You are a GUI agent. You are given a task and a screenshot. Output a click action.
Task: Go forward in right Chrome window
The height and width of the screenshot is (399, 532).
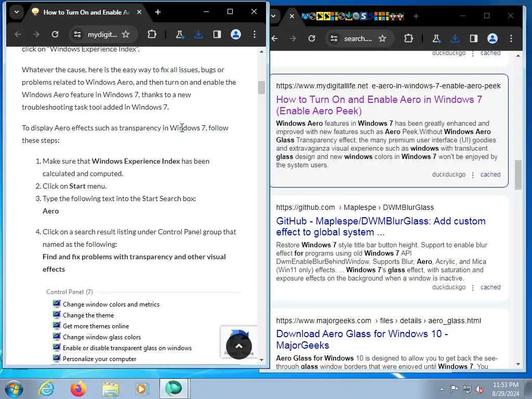[x=293, y=38]
